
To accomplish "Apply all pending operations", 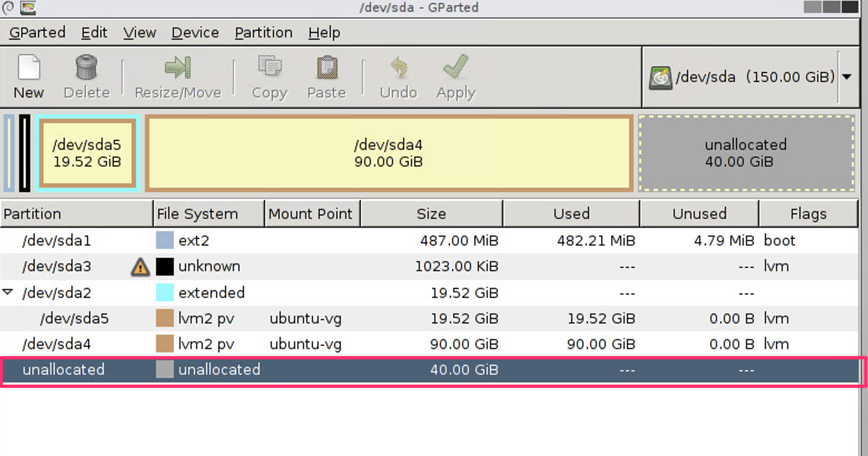I will tap(455, 75).
